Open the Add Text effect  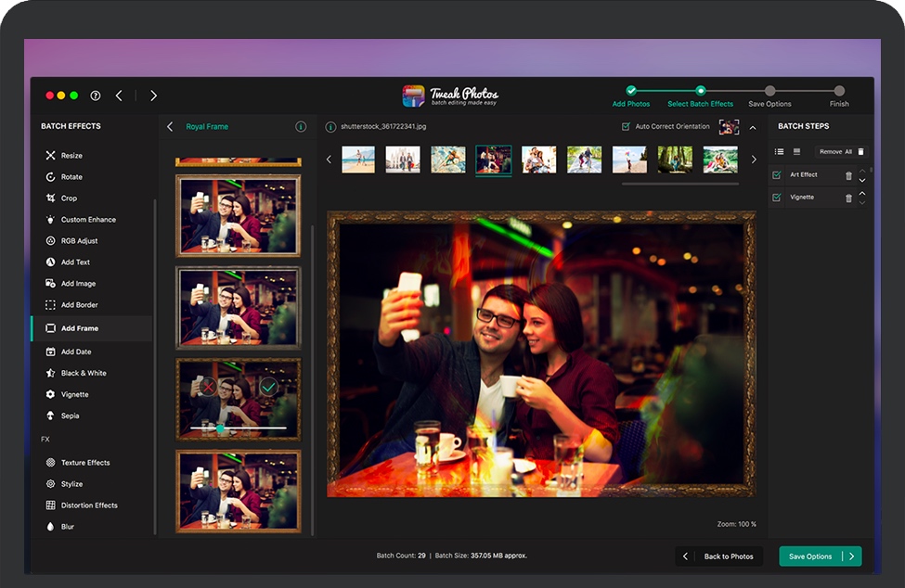(x=75, y=262)
